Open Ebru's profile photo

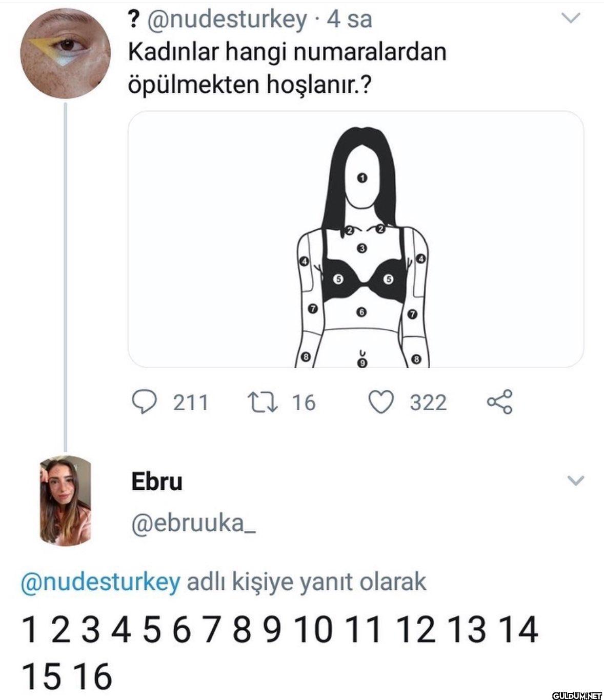pyautogui.click(x=65, y=501)
